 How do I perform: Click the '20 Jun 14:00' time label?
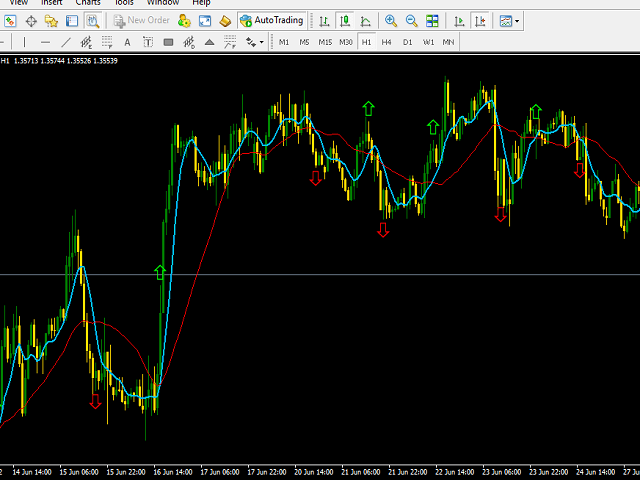pos(313,472)
